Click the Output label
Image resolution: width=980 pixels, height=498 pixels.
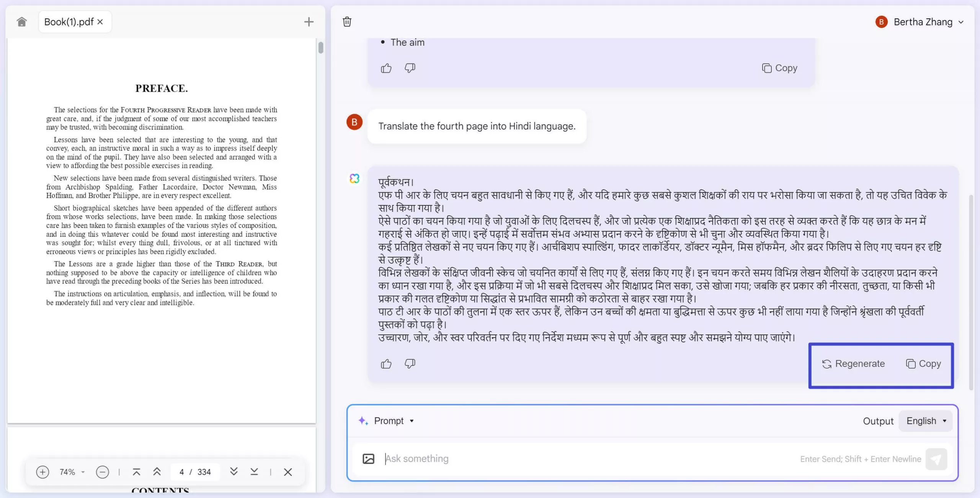click(878, 421)
